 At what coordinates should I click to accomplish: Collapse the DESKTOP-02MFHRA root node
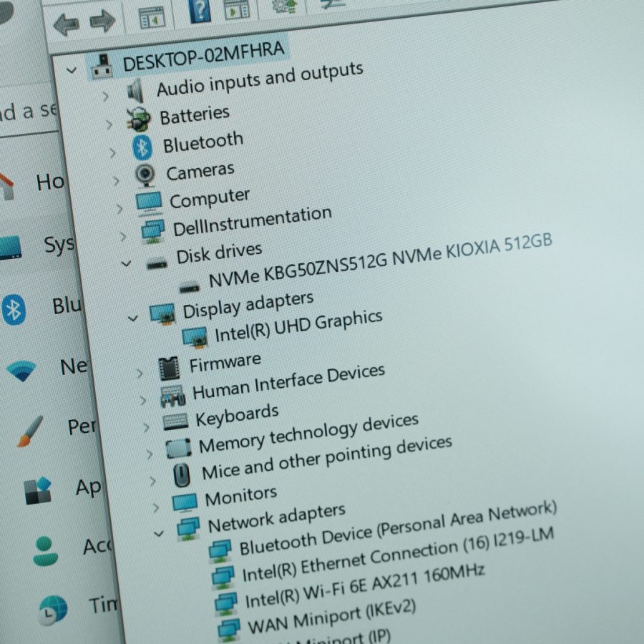(72, 71)
